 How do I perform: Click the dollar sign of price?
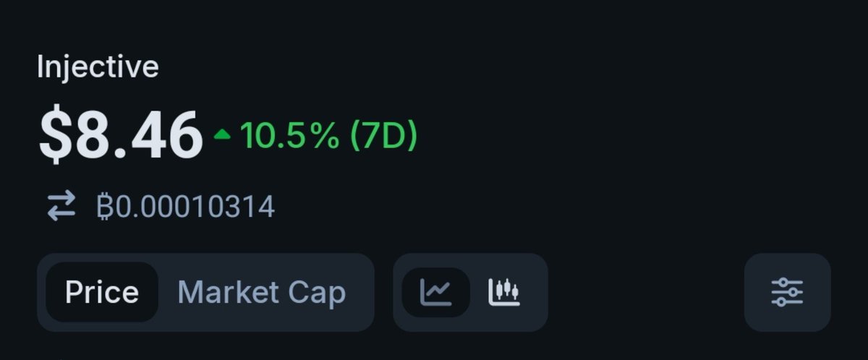pyautogui.click(x=55, y=135)
